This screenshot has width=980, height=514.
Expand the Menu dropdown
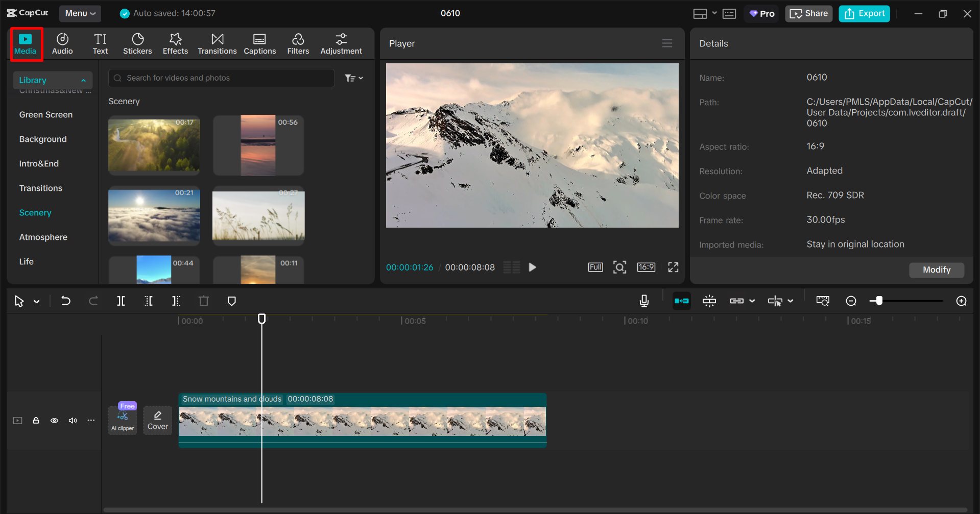tap(80, 13)
